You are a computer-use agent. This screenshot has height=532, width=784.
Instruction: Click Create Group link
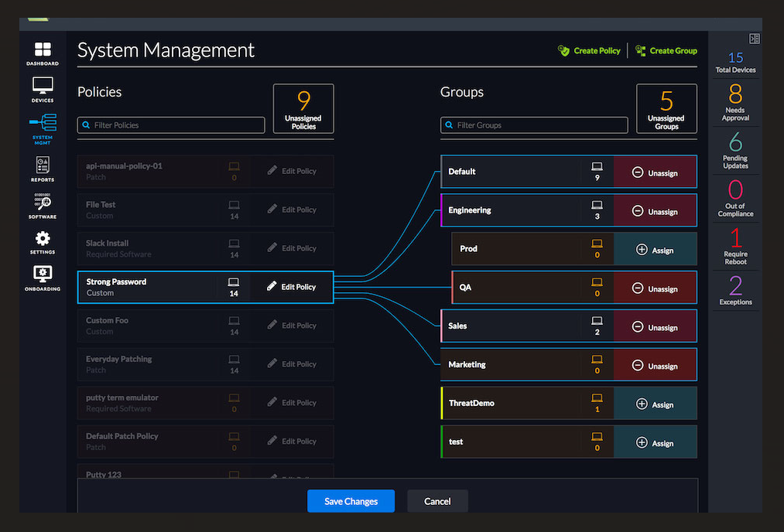(x=673, y=50)
